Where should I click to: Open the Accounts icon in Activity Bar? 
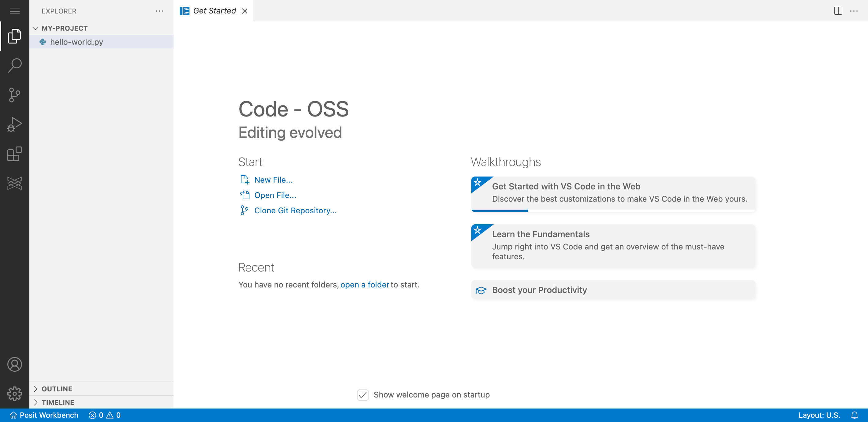click(14, 364)
